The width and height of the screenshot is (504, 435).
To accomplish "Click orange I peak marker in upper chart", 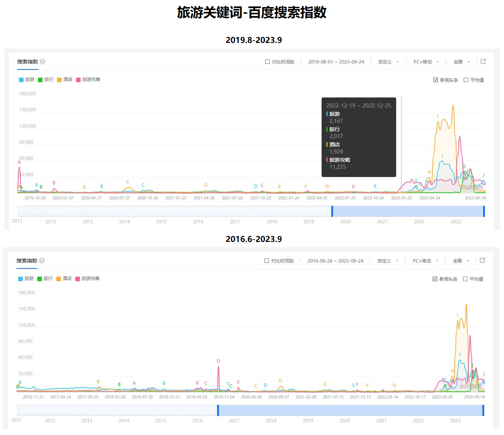I will pyautogui.click(x=438, y=116).
